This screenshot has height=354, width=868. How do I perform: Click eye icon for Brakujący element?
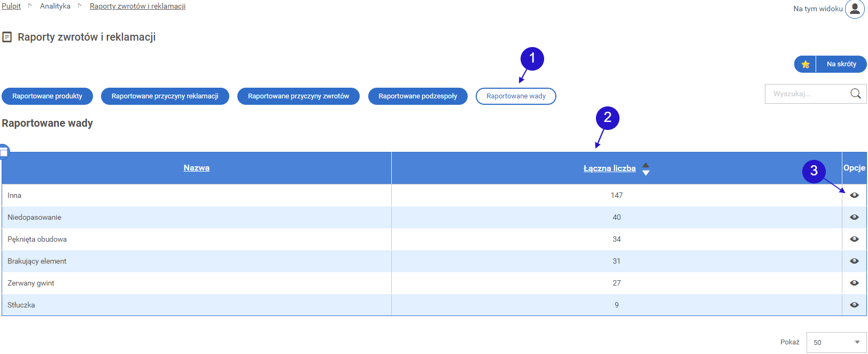(x=854, y=261)
